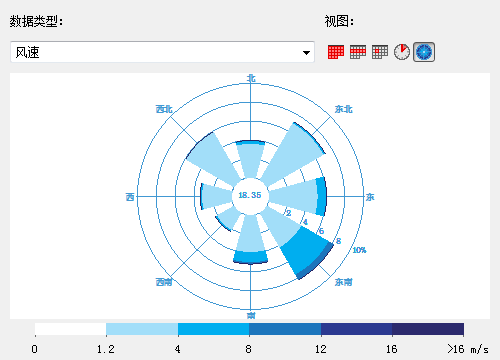Click the dark blue 12–16 legend swatch
This screenshot has width=500, height=360.
(x=356, y=329)
